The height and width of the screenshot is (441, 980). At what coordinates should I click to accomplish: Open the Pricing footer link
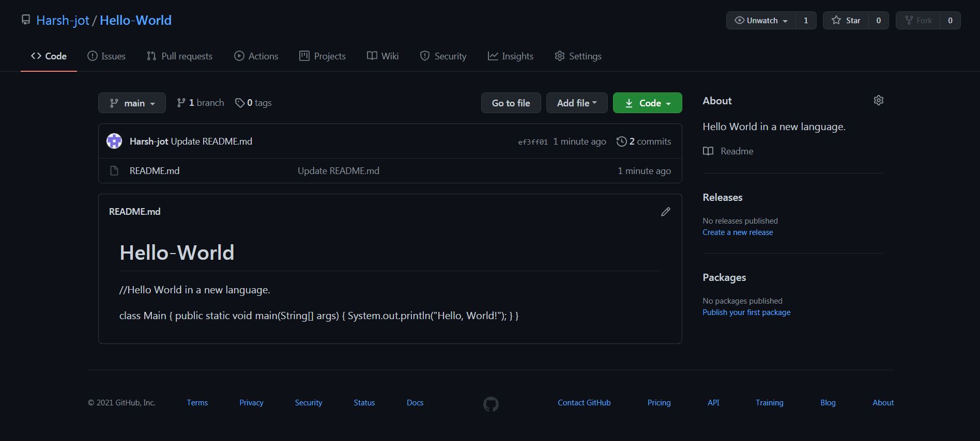[x=659, y=403]
